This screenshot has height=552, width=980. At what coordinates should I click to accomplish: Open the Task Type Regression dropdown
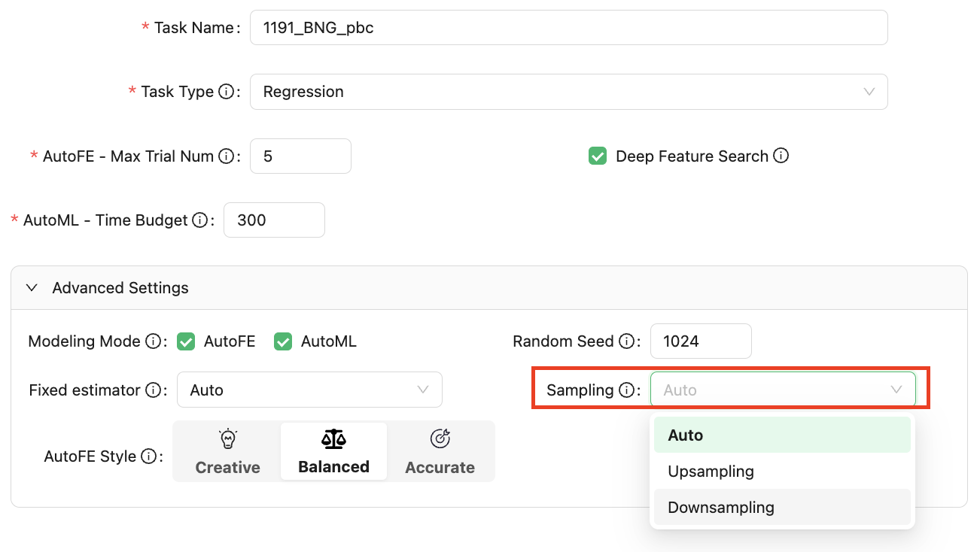[568, 92]
